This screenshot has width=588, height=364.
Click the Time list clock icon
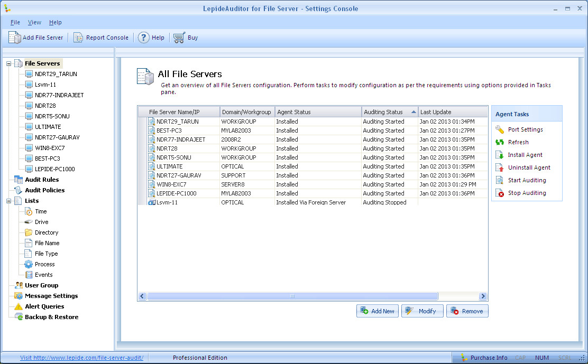coord(29,211)
